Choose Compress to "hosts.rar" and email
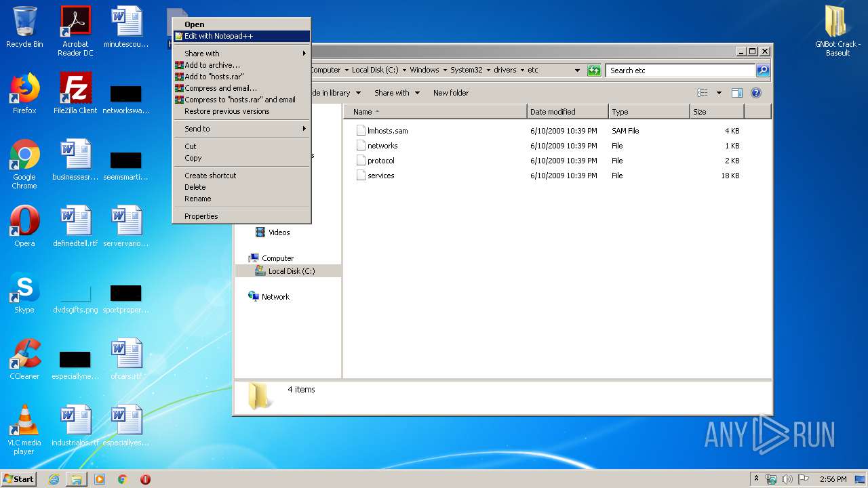This screenshot has height=488, width=868. pyautogui.click(x=241, y=100)
